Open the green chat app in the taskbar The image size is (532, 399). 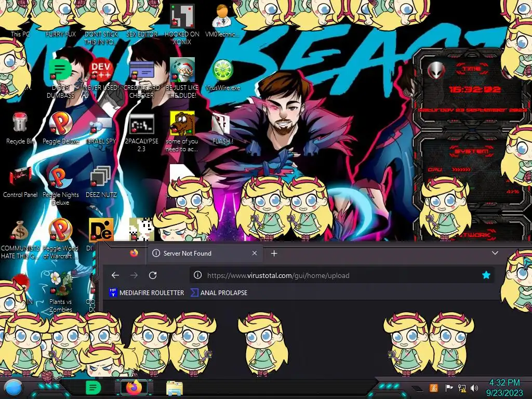[x=93, y=388]
